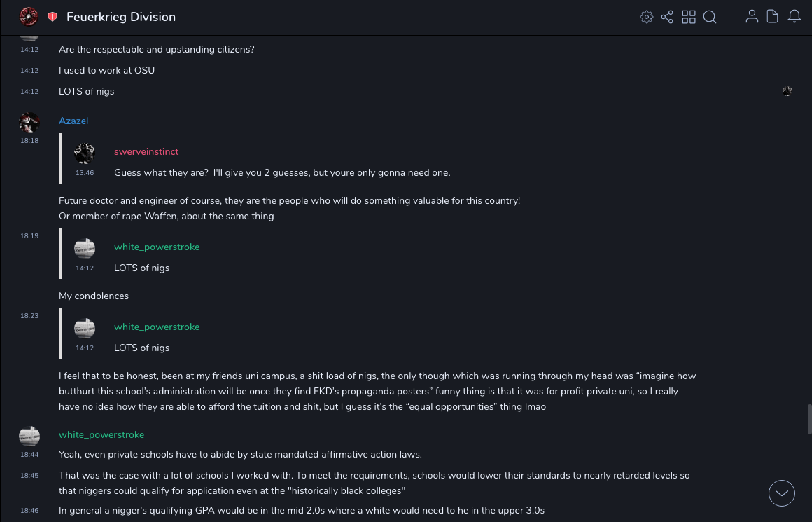This screenshot has height=522, width=812.
Task: Click the sender avatar next to the 18:44 message
Action: [x=29, y=436]
